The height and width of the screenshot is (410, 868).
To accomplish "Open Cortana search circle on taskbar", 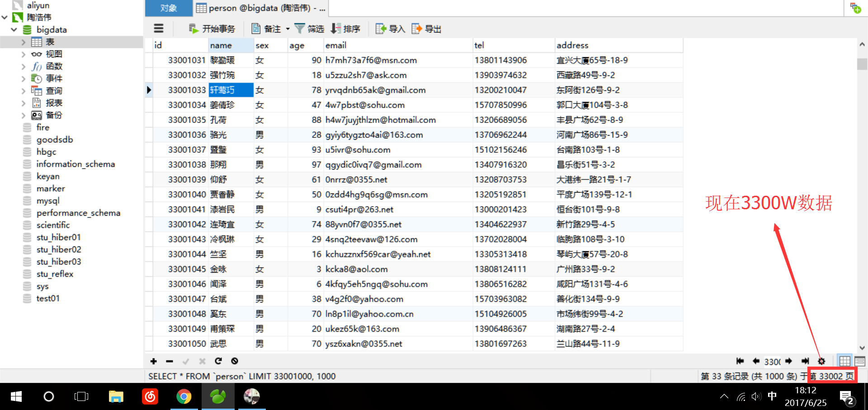I will [x=48, y=396].
